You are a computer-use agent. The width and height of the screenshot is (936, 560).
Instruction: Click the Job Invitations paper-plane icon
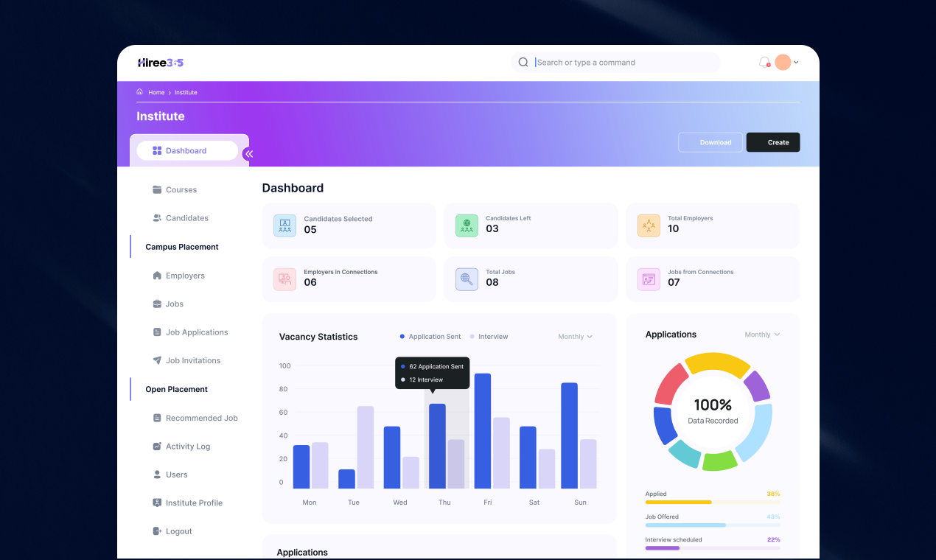point(157,360)
